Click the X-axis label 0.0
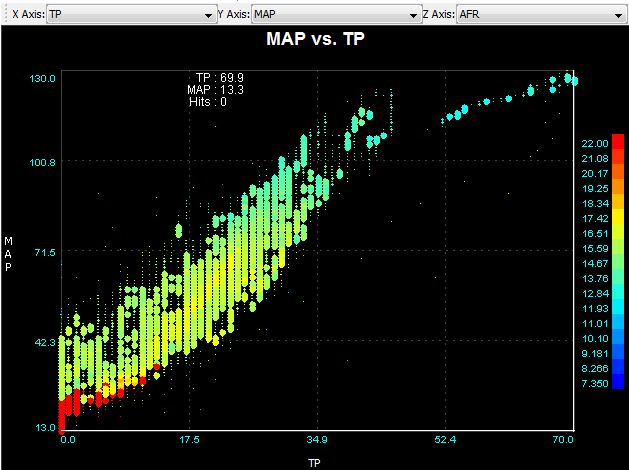 coord(68,440)
